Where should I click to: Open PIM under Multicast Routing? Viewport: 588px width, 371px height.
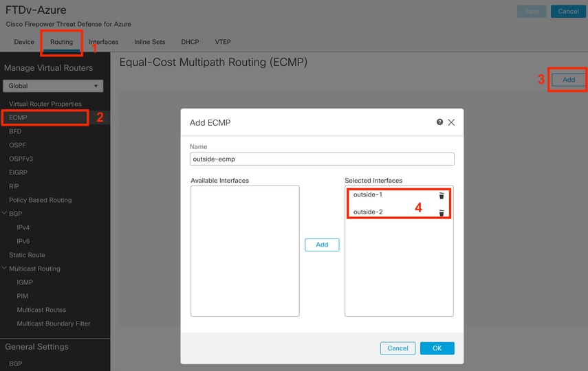[x=23, y=296]
